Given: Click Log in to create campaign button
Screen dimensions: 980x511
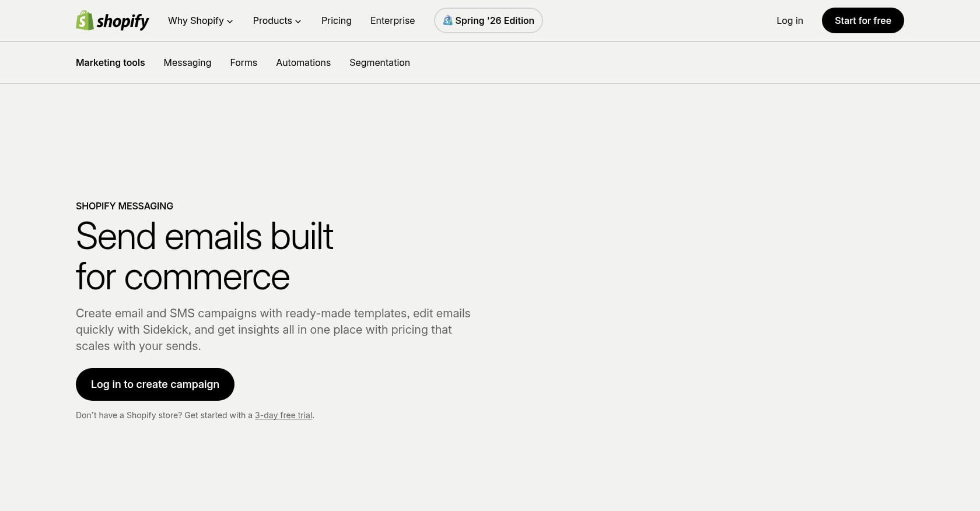Looking at the screenshot, I should coord(155,384).
